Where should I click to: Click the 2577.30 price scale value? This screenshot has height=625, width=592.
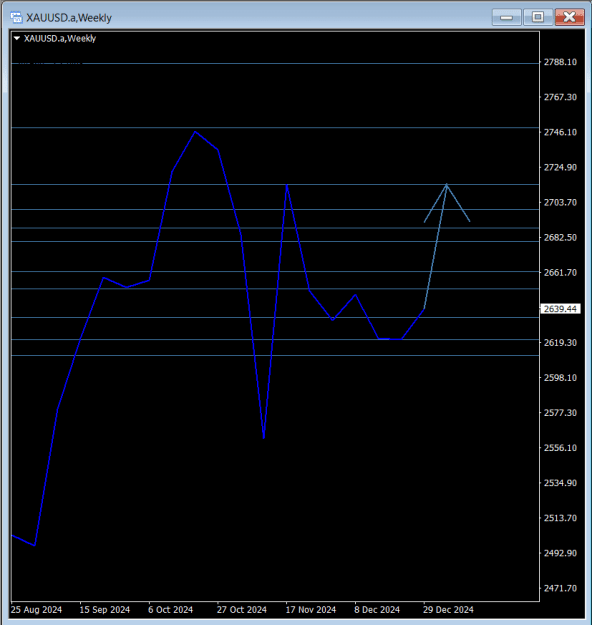pos(560,413)
